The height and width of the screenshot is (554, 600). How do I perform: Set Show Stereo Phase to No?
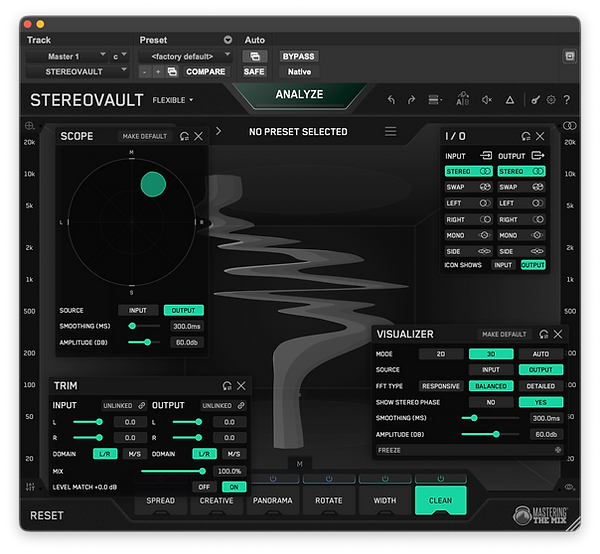tap(491, 402)
